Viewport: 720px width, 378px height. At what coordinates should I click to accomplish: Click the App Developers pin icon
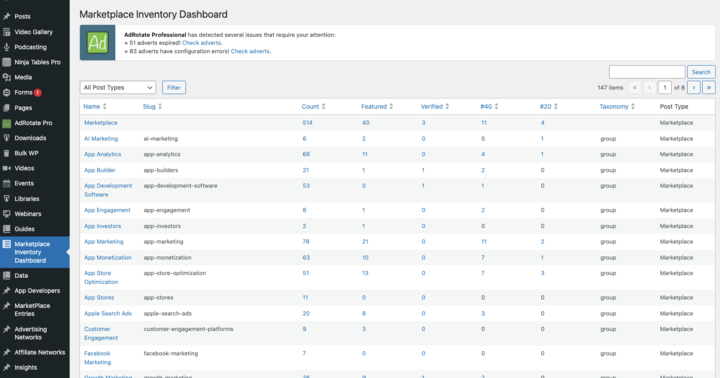[6, 291]
